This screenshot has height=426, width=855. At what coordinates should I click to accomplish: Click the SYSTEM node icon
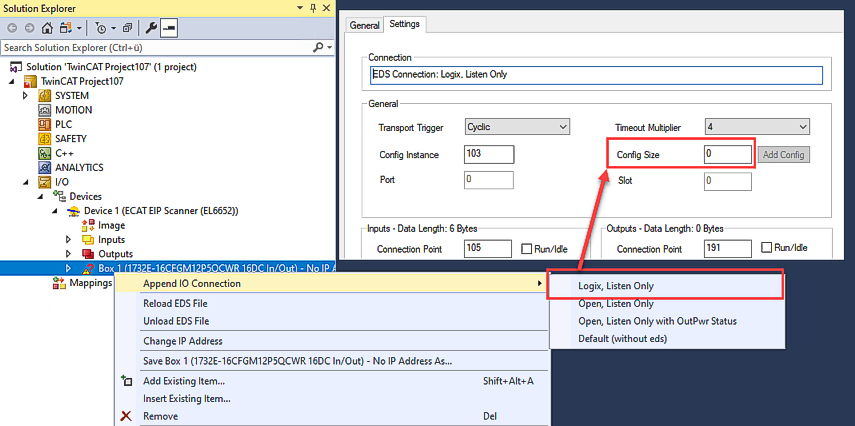tap(45, 95)
